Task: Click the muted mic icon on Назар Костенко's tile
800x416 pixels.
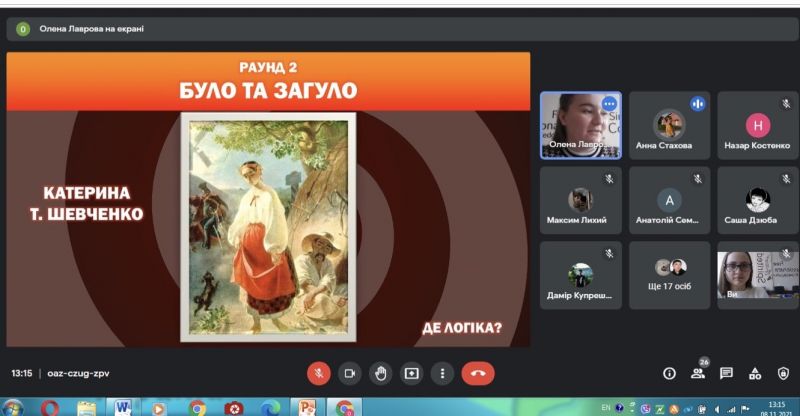Action: coord(786,104)
